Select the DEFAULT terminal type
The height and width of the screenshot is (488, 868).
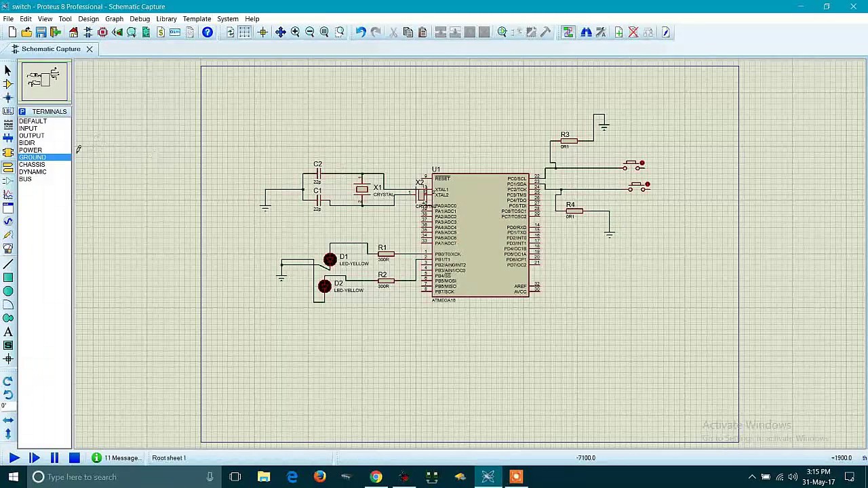(x=33, y=121)
